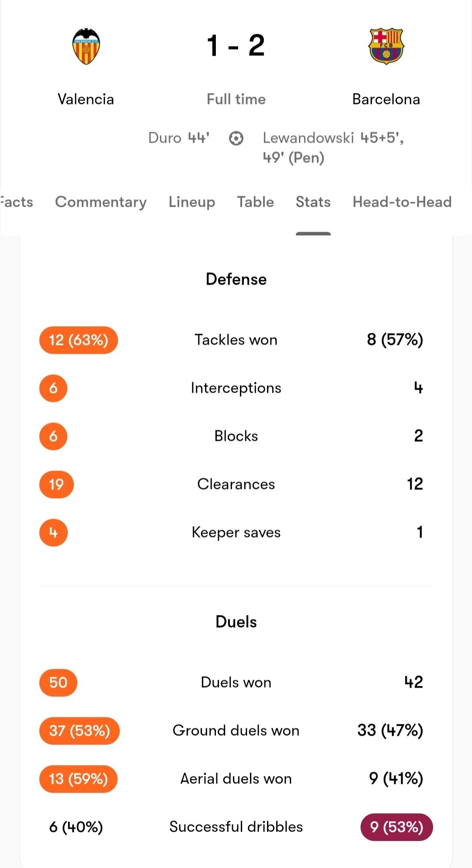Select Duro 44' goal scorer text

tap(179, 138)
